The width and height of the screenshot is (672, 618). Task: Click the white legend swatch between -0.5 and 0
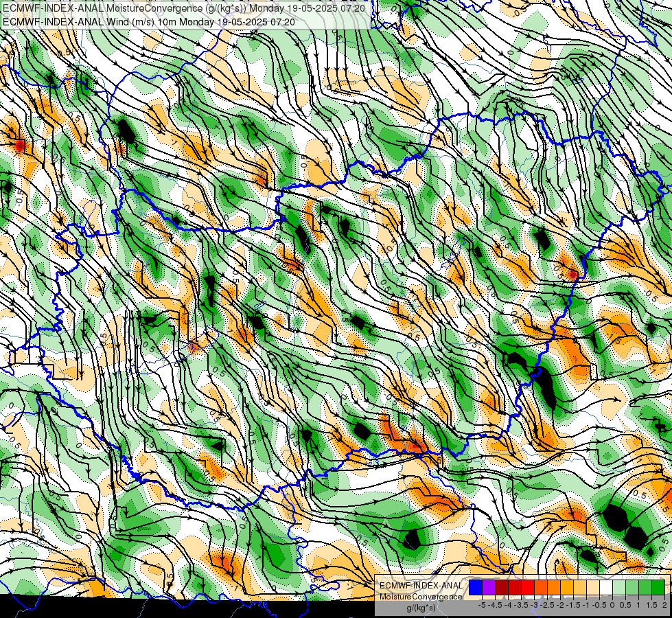coord(606,588)
